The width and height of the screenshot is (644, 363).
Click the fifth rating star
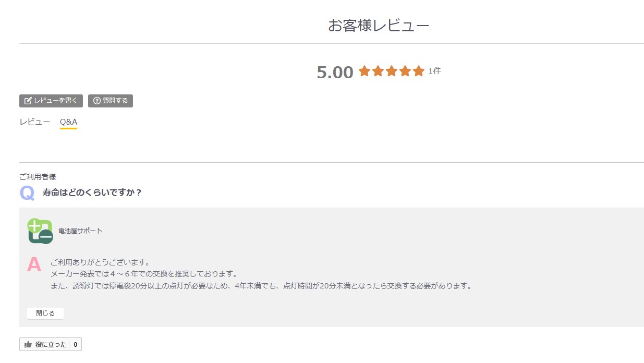(419, 71)
